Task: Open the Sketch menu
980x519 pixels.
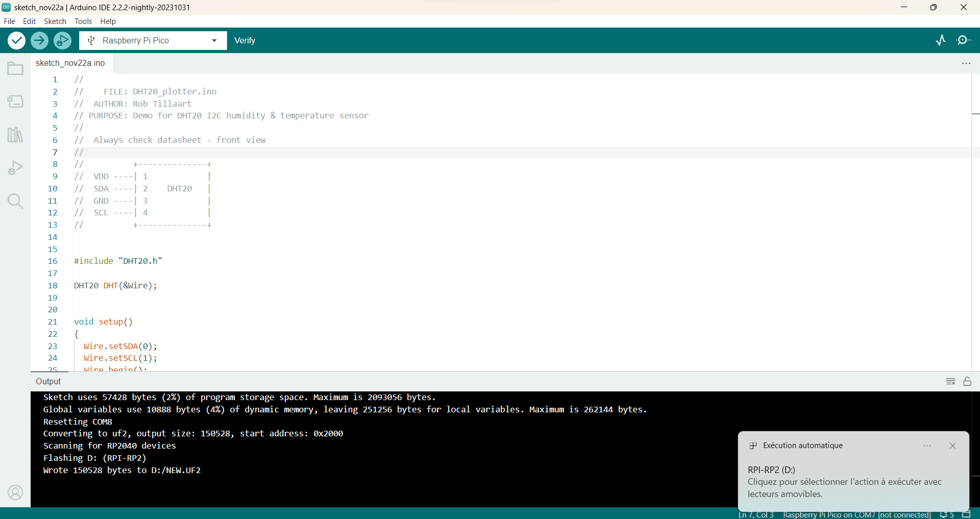Action: 55,21
